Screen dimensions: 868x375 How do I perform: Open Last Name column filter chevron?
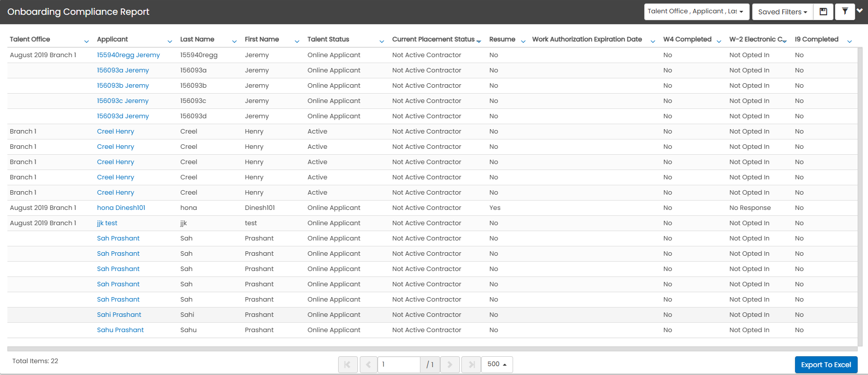(x=235, y=41)
